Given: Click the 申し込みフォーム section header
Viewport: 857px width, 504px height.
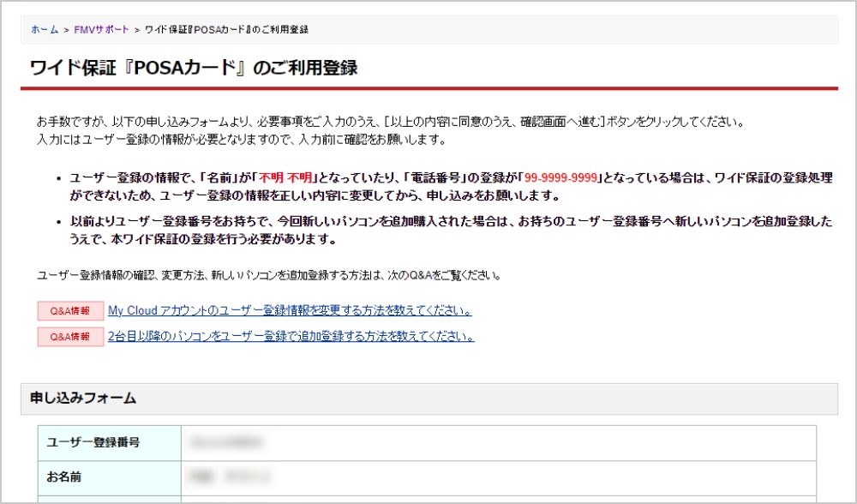Looking at the screenshot, I should 83,398.
